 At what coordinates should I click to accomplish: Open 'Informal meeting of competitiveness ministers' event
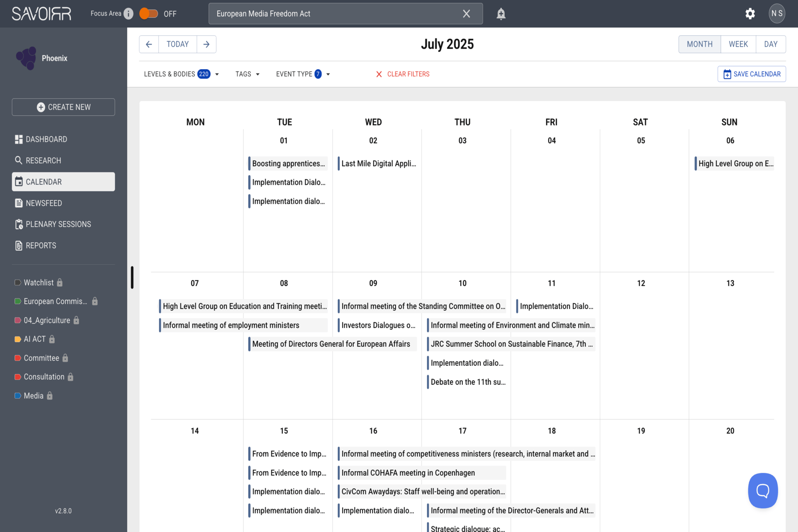466,454
